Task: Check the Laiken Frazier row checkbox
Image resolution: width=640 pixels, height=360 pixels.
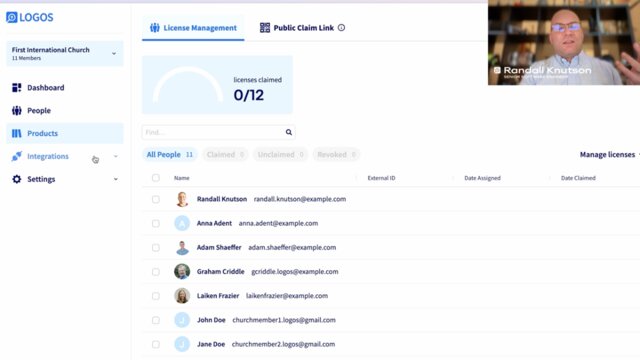Action: [x=156, y=296]
